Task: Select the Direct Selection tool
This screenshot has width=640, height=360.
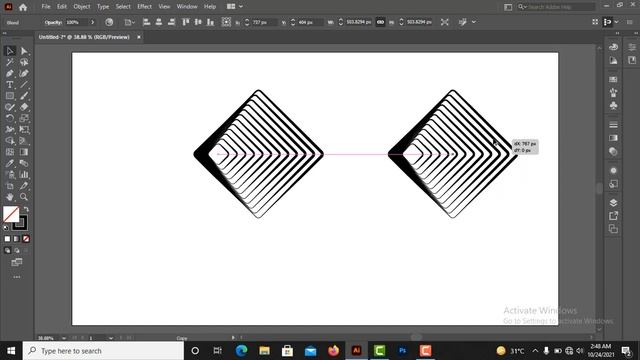Action: (x=24, y=51)
